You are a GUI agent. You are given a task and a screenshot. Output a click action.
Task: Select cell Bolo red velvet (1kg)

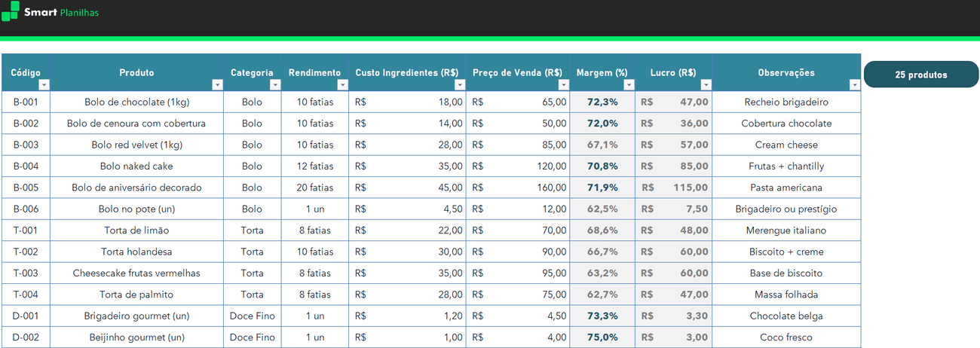pos(137,145)
